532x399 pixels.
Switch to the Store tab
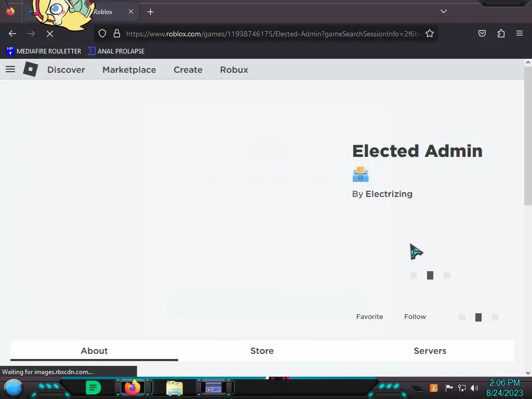(262, 351)
